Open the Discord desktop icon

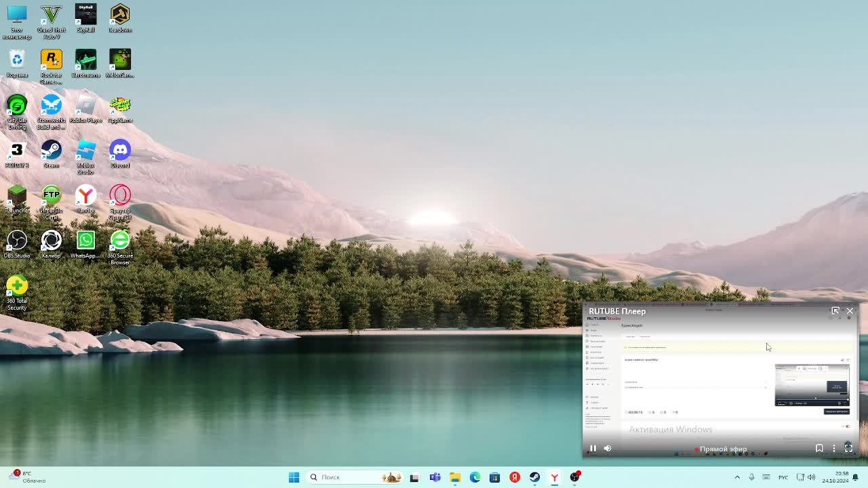click(x=120, y=154)
